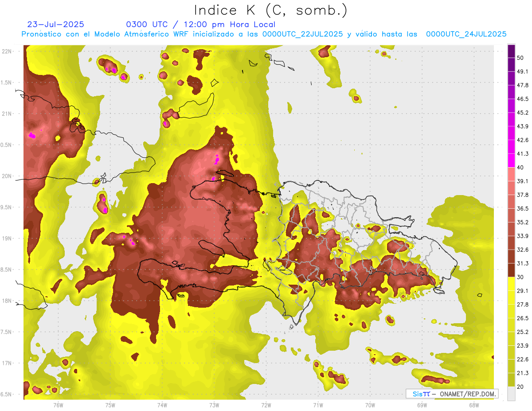Click the "73W" longitude axis label
Image resolution: width=532 pixels, height=411 pixels.
[214, 405]
